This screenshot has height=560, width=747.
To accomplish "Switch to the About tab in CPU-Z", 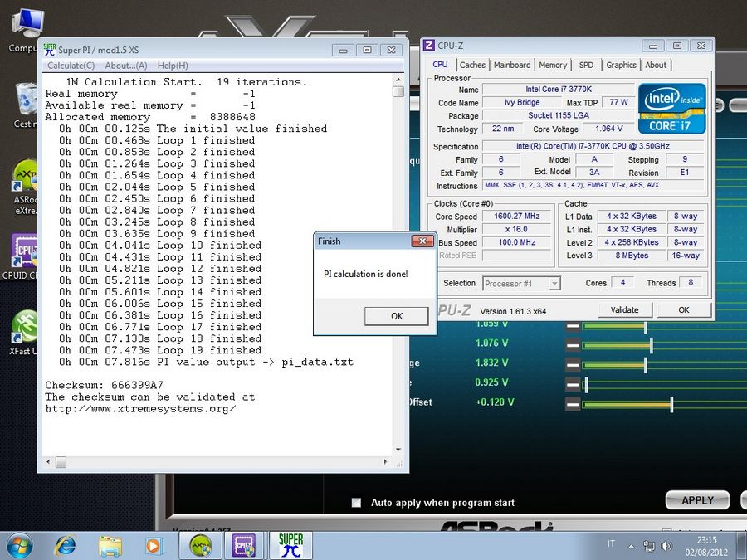I will (656, 65).
